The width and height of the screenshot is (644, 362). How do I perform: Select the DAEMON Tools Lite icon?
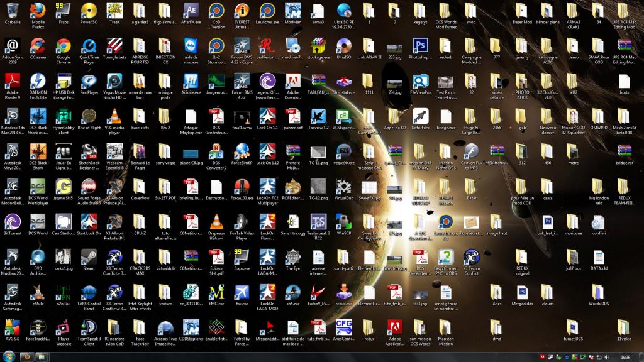click(38, 80)
